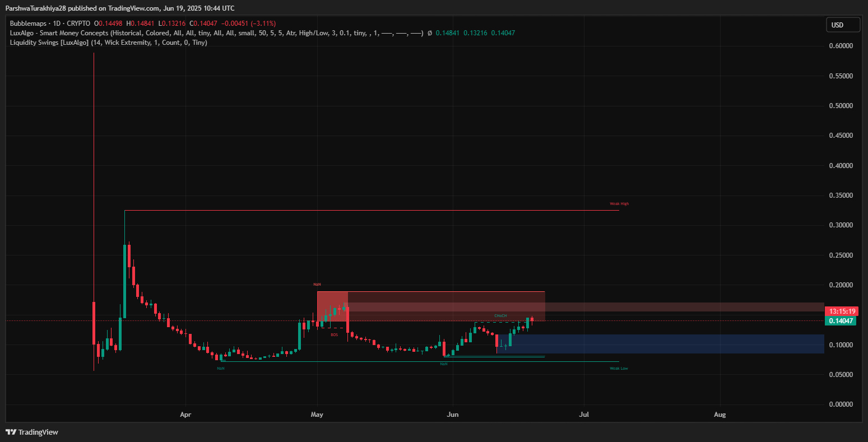Click the BOS structure label
Viewport: 868px width, 442px height.
point(334,334)
